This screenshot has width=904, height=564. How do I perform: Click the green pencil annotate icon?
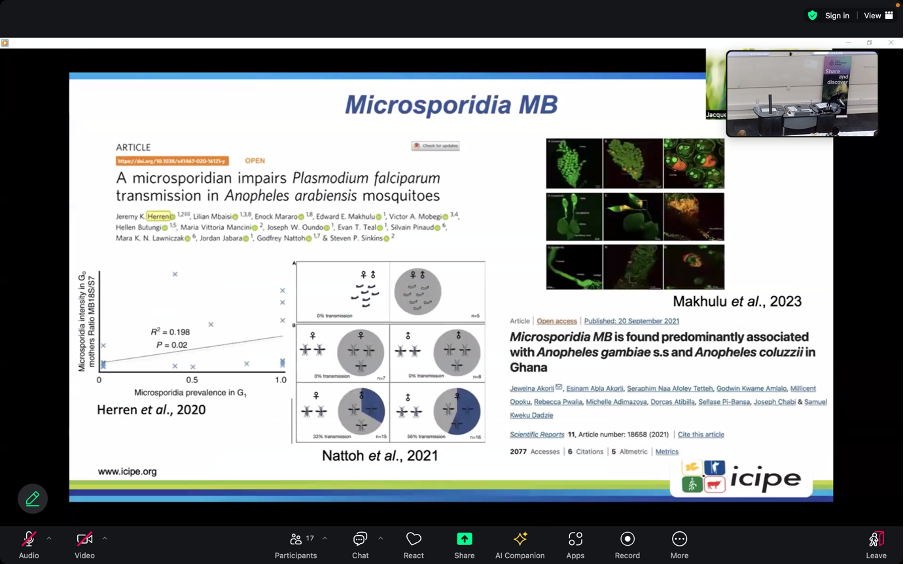pyautogui.click(x=32, y=498)
